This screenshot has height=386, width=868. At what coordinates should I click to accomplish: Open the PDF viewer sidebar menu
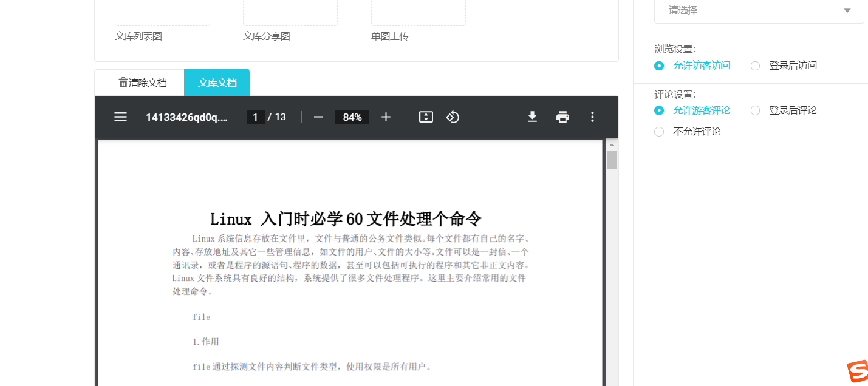coord(121,117)
